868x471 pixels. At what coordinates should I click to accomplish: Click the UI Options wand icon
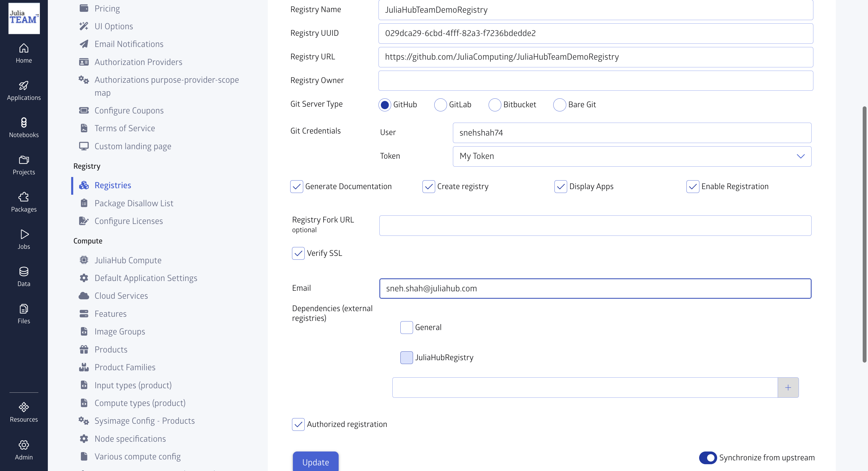click(84, 26)
